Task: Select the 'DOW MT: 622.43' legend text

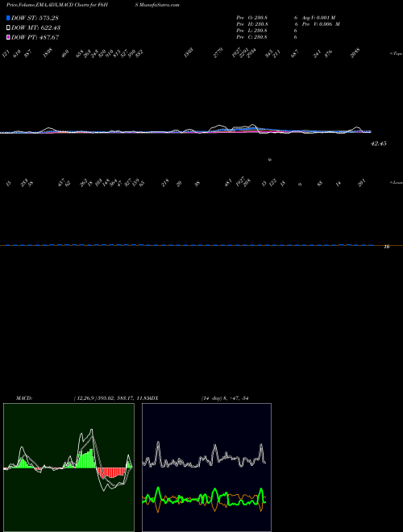Action: (35, 27)
